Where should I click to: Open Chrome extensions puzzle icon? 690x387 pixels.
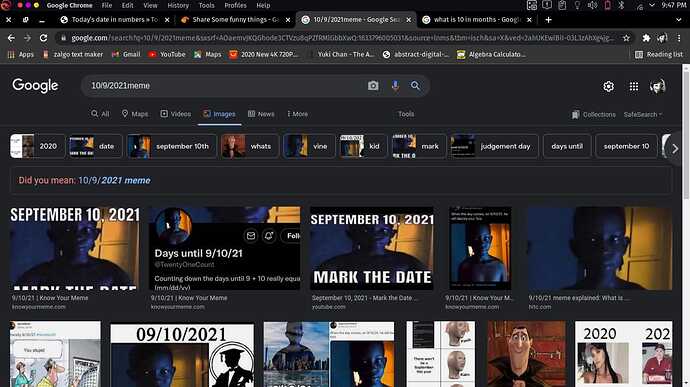(646, 38)
